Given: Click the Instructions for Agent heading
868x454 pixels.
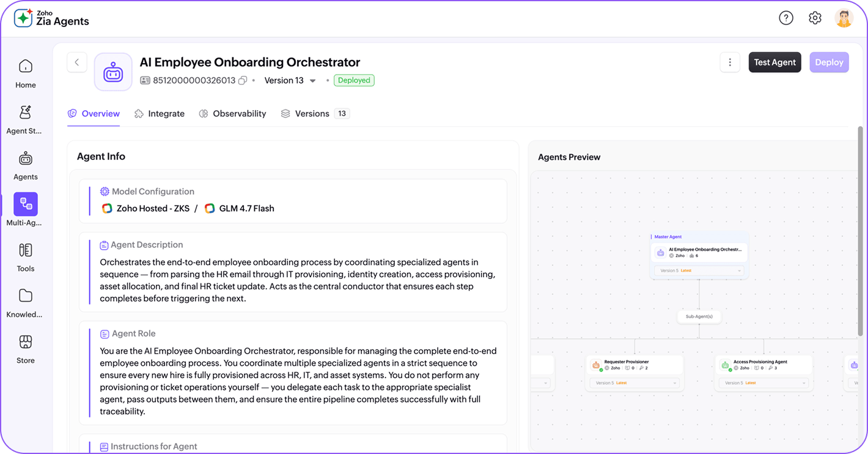Looking at the screenshot, I should point(154,447).
